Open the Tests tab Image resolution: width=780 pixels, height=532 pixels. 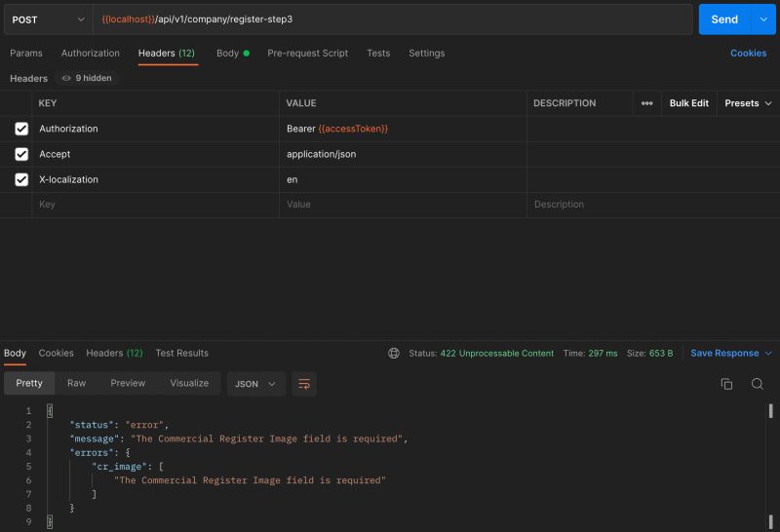(x=378, y=54)
